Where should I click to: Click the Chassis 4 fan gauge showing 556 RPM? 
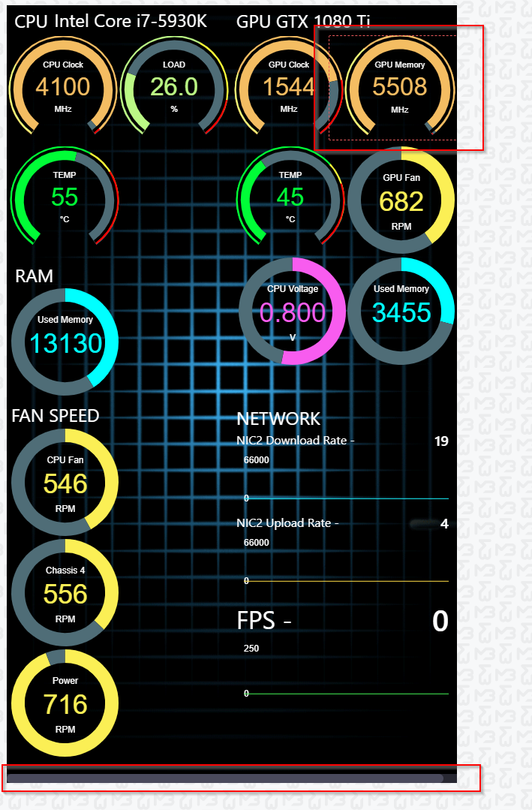pos(65,593)
